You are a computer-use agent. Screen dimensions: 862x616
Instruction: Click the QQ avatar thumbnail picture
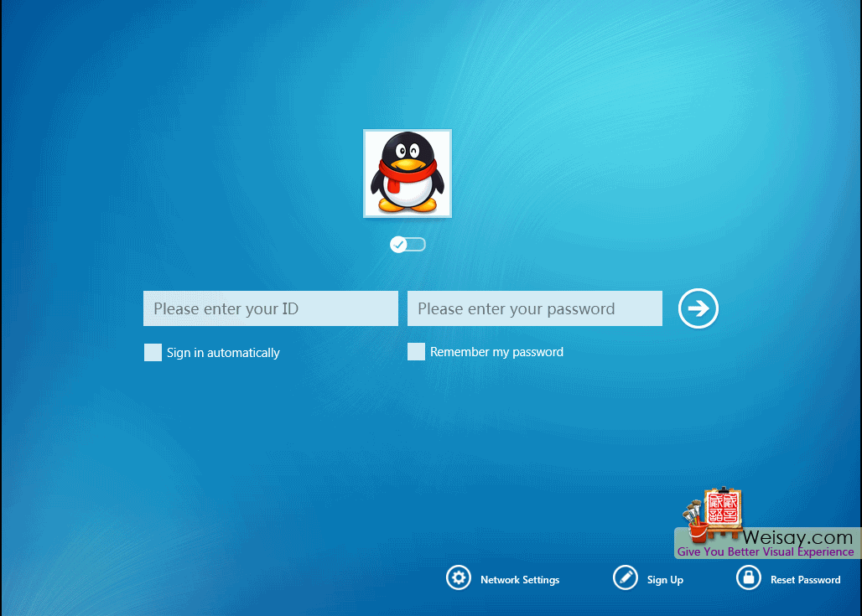(x=408, y=173)
